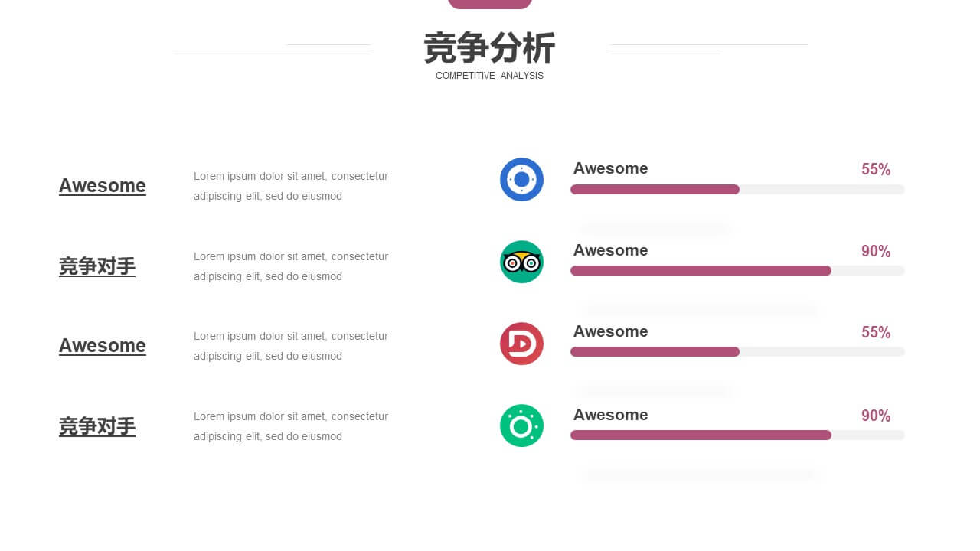
Task: Click the second underlined Awesome heading on left
Action: coord(103,346)
